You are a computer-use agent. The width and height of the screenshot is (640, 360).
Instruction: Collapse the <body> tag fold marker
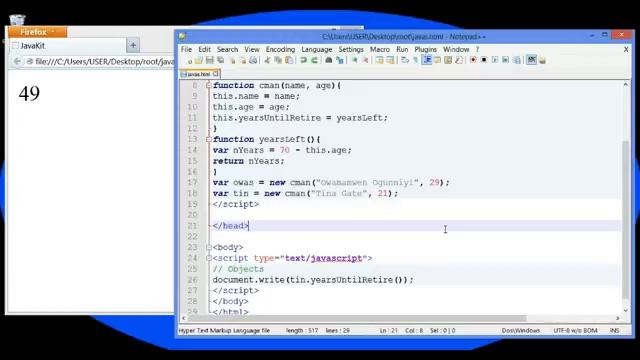[209, 247]
